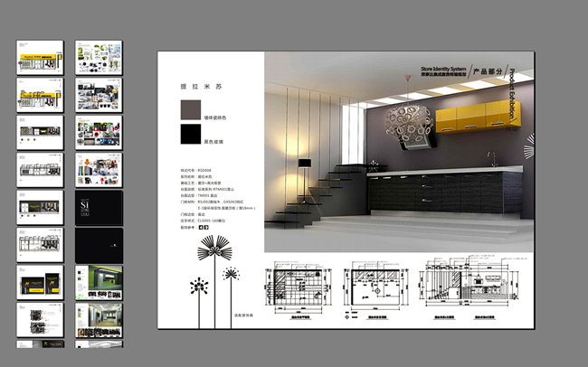Click the TM001 countertop edge line
Viewport: 588px width, 367px height.
coord(199,195)
